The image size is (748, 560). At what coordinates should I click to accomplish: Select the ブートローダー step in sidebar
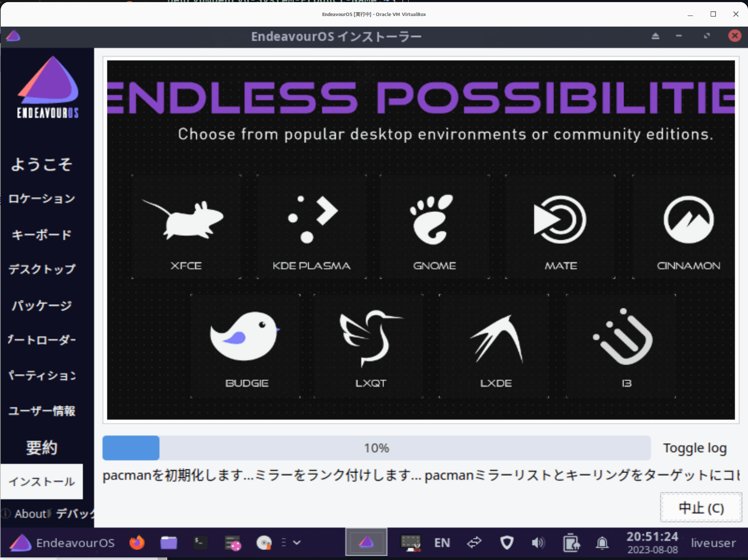pyautogui.click(x=42, y=340)
